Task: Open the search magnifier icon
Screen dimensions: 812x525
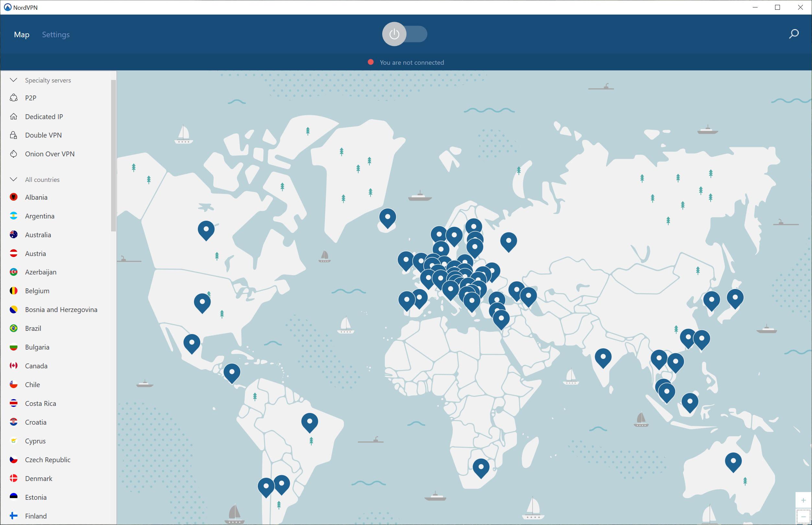Action: pos(794,34)
